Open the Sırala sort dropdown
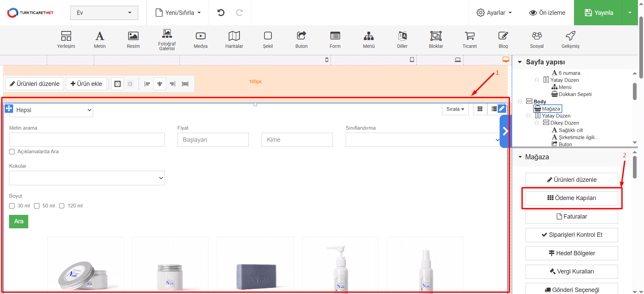 [455, 109]
